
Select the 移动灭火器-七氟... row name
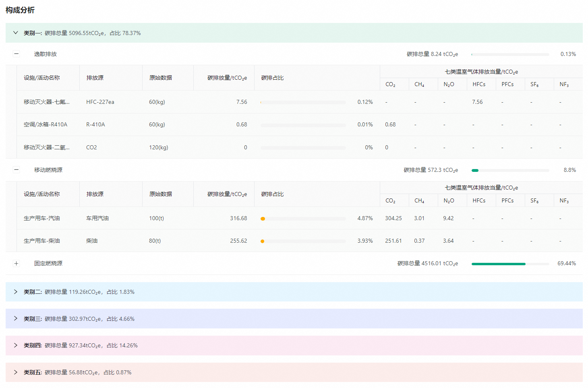click(47, 102)
